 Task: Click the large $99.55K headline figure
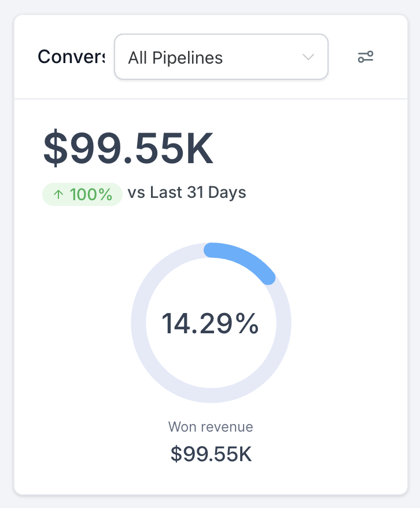128,148
